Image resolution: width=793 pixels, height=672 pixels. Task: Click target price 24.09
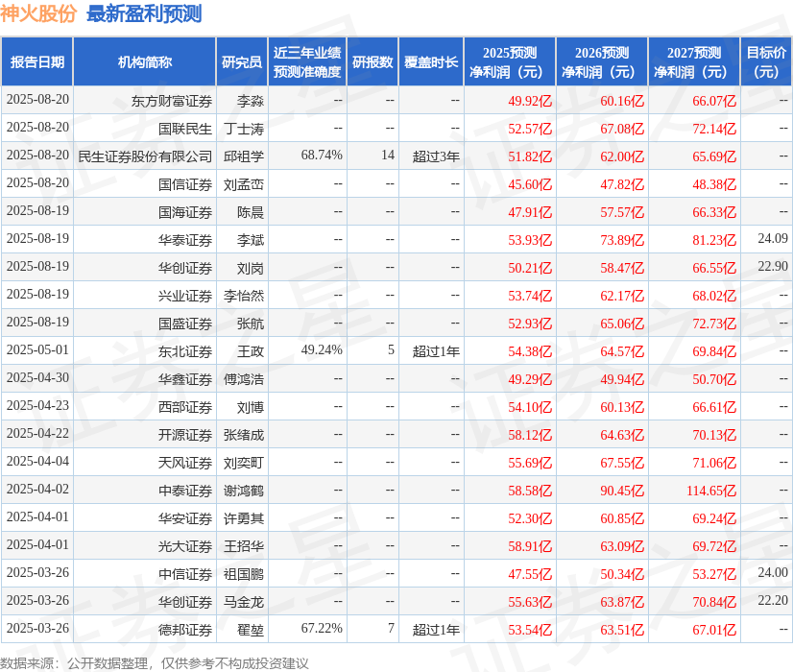pyautogui.click(x=773, y=238)
